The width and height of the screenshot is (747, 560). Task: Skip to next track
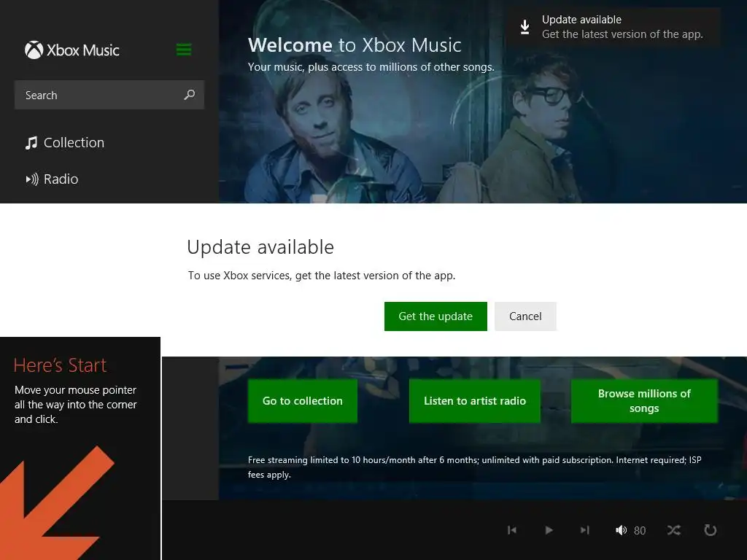(585, 530)
